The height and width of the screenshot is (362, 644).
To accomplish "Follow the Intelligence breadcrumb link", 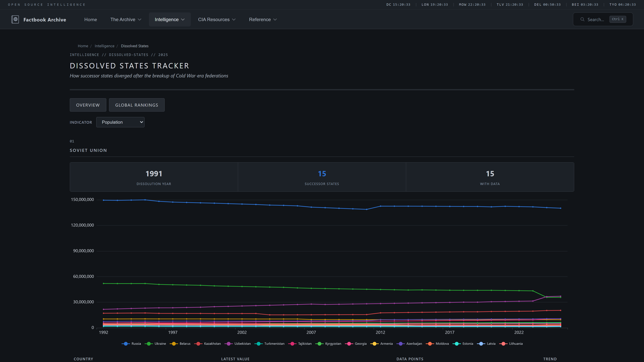I will [104, 46].
